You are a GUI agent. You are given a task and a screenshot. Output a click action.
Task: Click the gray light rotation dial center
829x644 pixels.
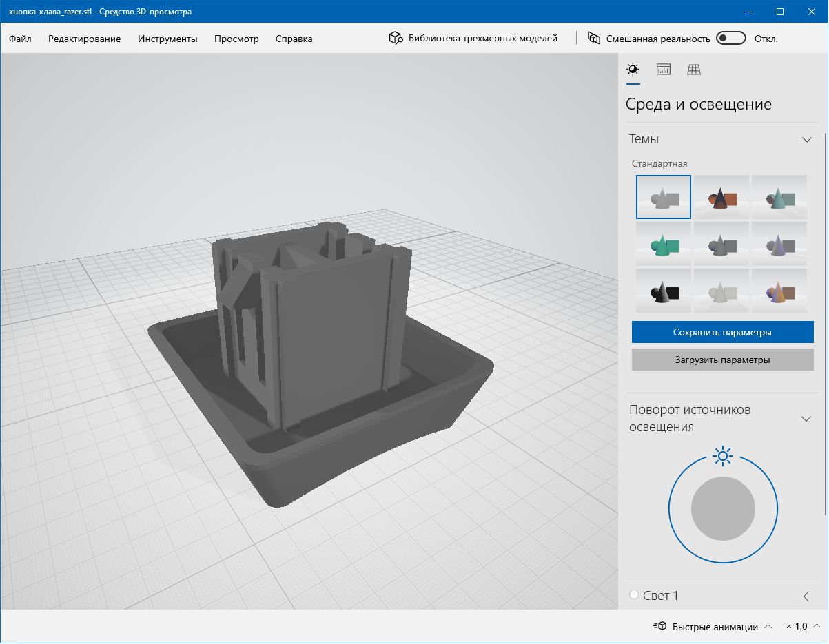tap(723, 509)
